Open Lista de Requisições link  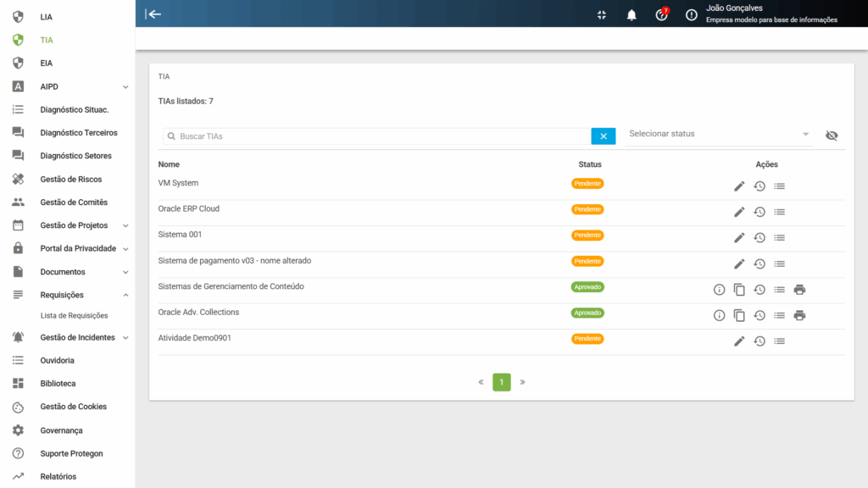pyautogui.click(x=75, y=315)
